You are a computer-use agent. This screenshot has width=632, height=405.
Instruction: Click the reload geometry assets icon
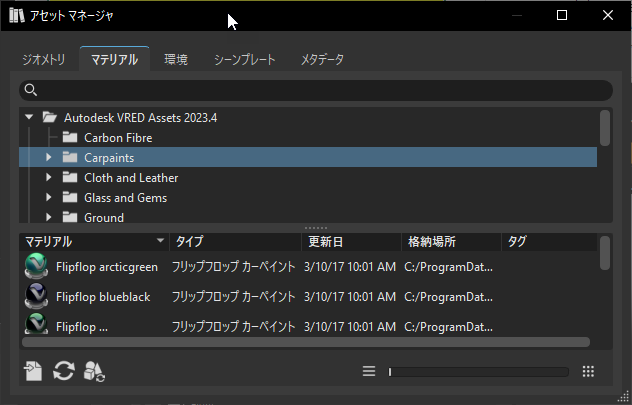pyautogui.click(x=94, y=371)
